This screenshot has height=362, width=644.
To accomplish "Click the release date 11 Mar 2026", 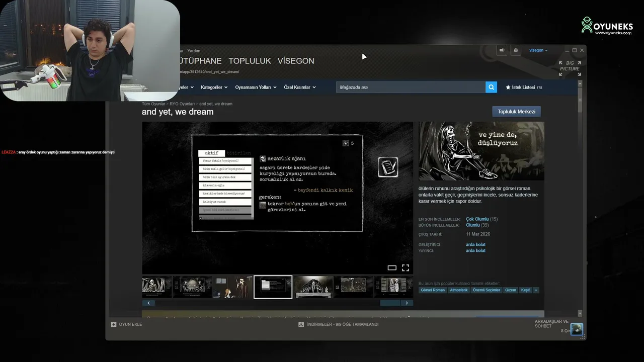I will (478, 234).
